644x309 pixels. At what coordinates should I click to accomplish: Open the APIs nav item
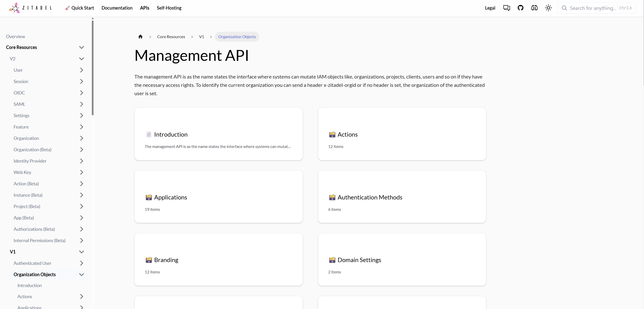pos(145,8)
